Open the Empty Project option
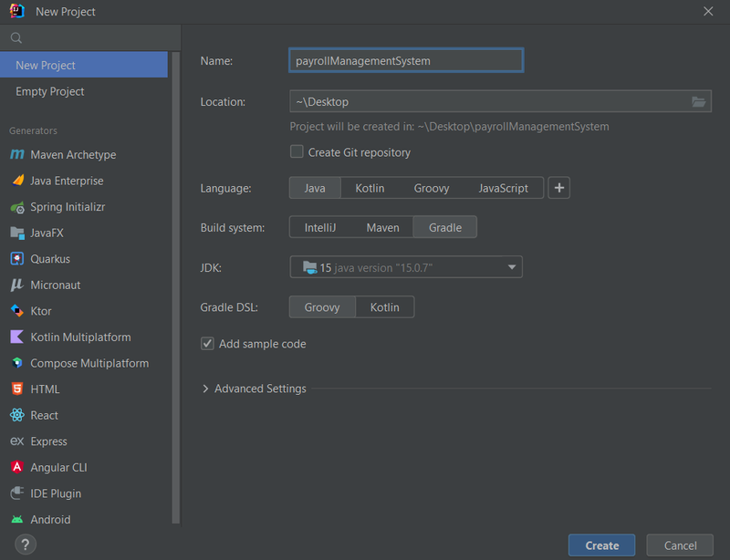 (x=50, y=90)
